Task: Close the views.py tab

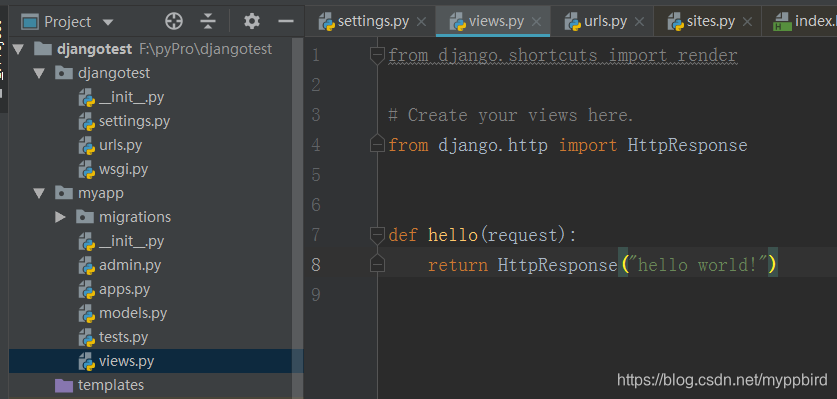Action: coord(536,22)
